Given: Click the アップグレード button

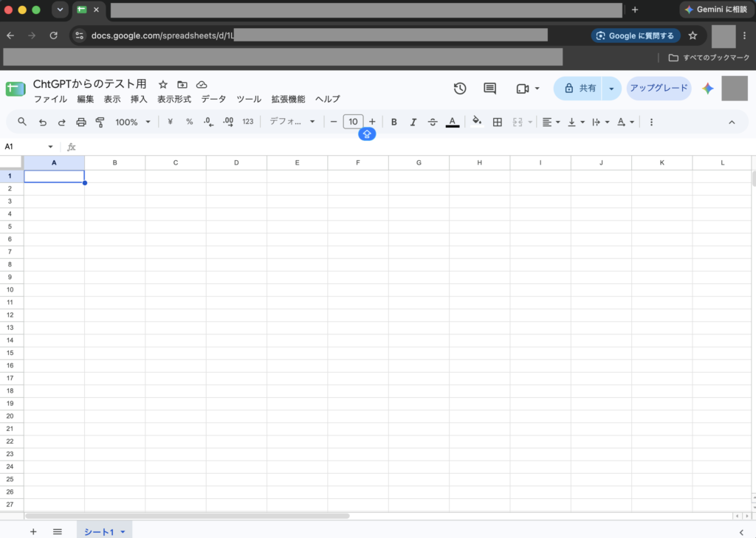Looking at the screenshot, I should click(x=659, y=89).
